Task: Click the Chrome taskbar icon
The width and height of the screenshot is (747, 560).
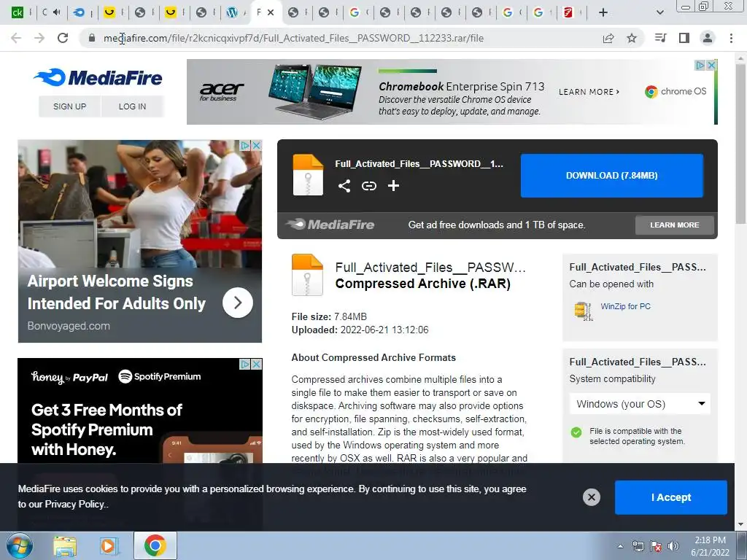Action: [x=155, y=545]
